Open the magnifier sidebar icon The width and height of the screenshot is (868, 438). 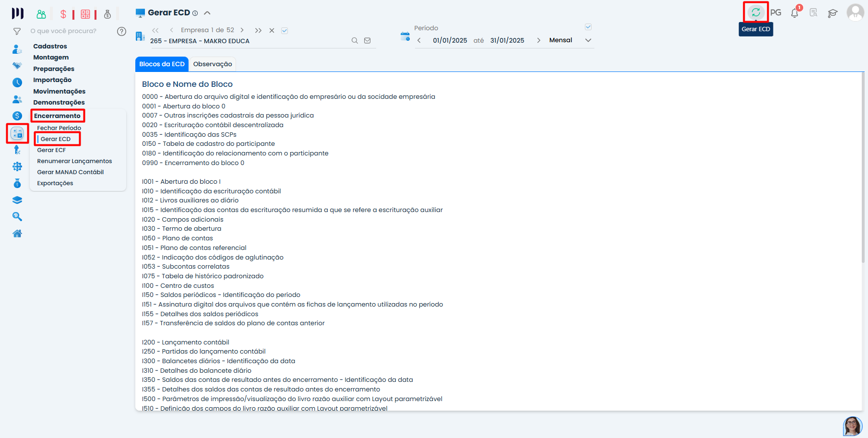tap(17, 217)
